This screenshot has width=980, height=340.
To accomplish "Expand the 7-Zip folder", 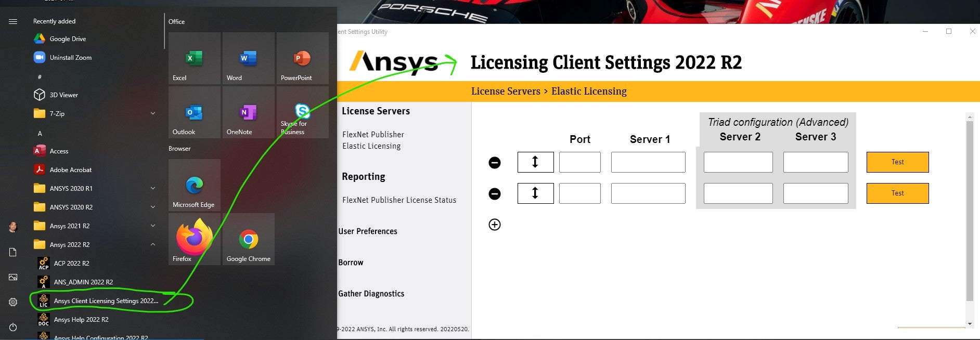I will coord(153,113).
